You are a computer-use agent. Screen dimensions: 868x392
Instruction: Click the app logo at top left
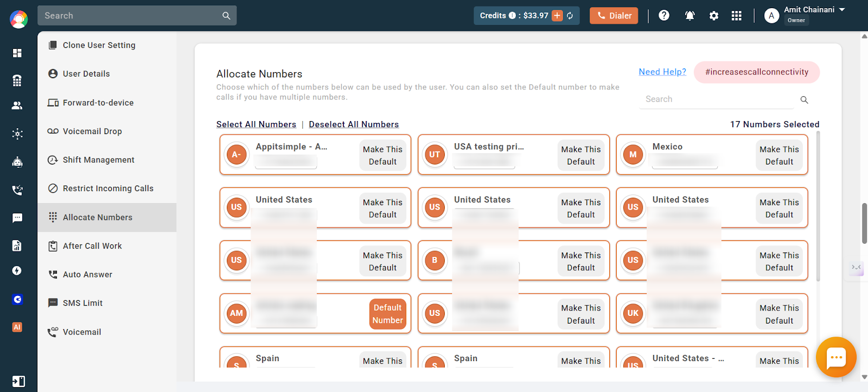[x=18, y=19]
